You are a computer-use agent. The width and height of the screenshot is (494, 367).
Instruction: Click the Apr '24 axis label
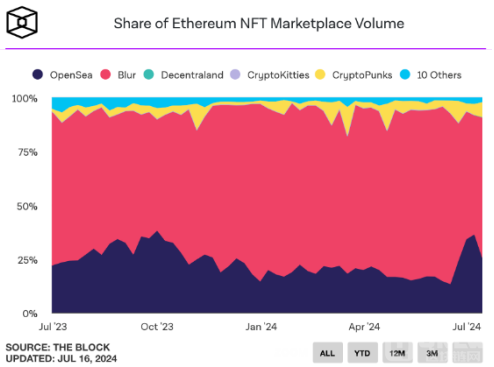tap(364, 327)
